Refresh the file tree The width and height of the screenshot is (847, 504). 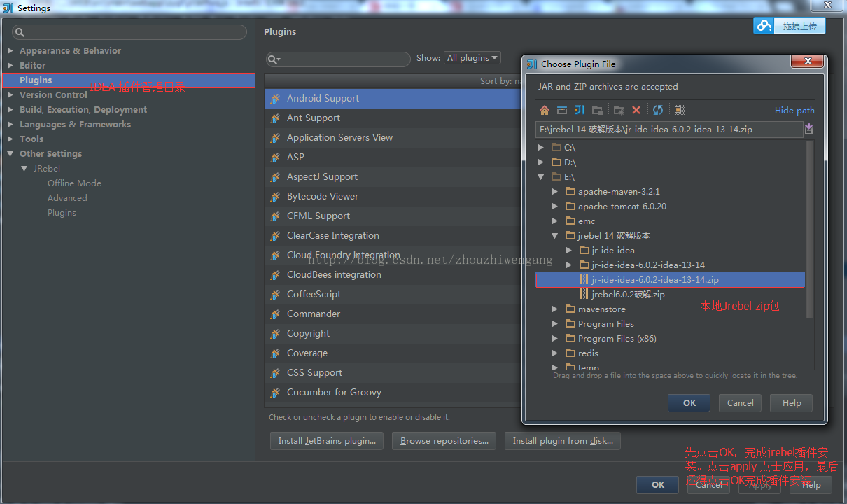[x=658, y=110]
